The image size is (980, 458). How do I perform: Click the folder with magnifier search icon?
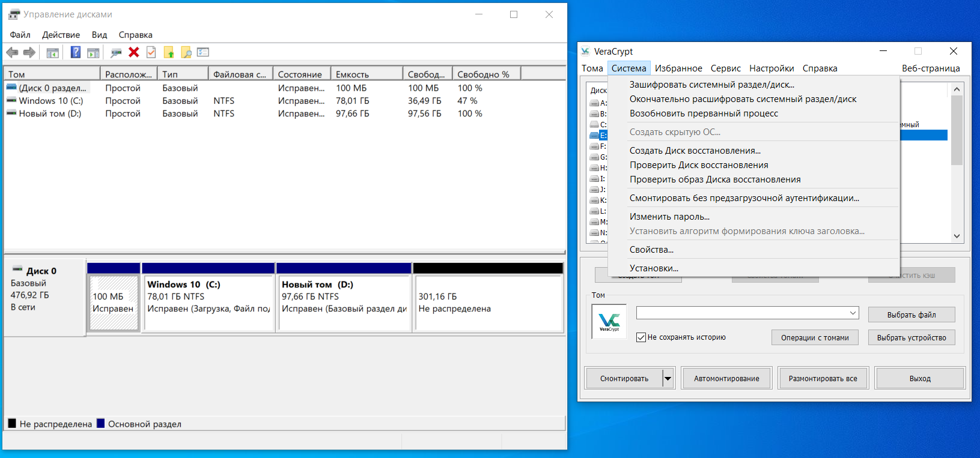click(x=186, y=53)
